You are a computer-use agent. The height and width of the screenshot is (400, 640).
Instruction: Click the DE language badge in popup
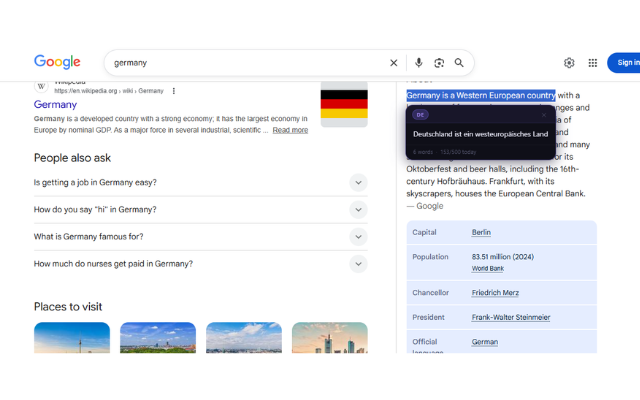420,115
